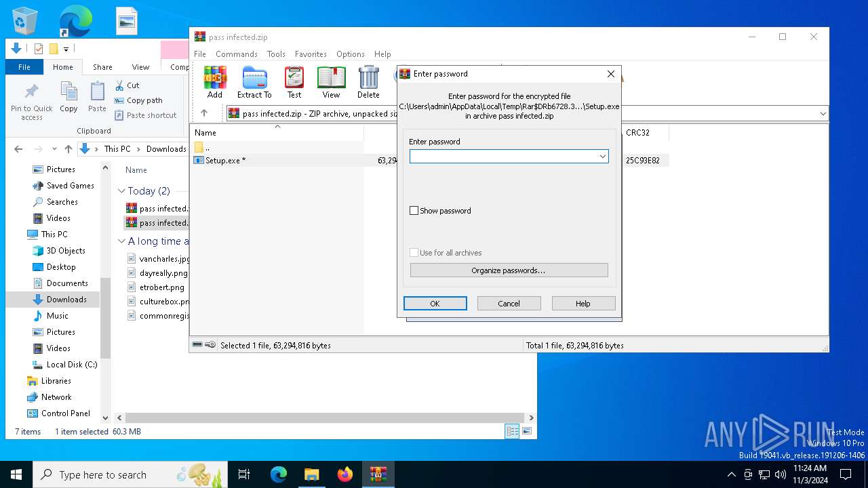Click the Windows Start button

click(x=16, y=474)
